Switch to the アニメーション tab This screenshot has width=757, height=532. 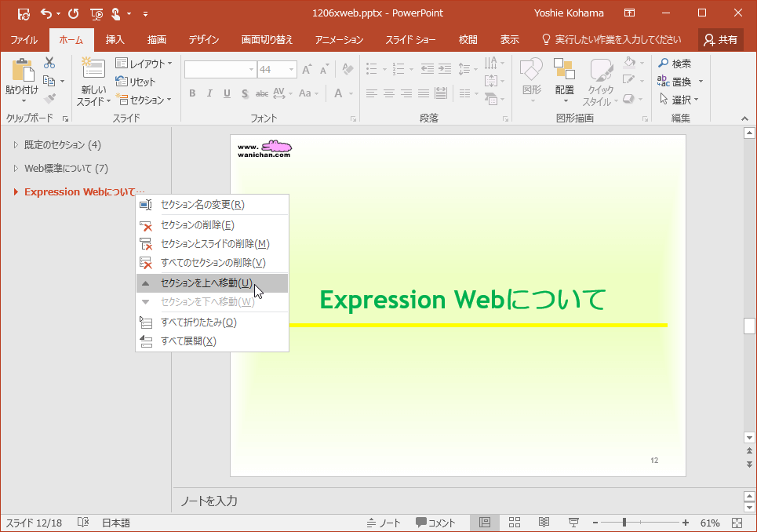pyautogui.click(x=339, y=39)
